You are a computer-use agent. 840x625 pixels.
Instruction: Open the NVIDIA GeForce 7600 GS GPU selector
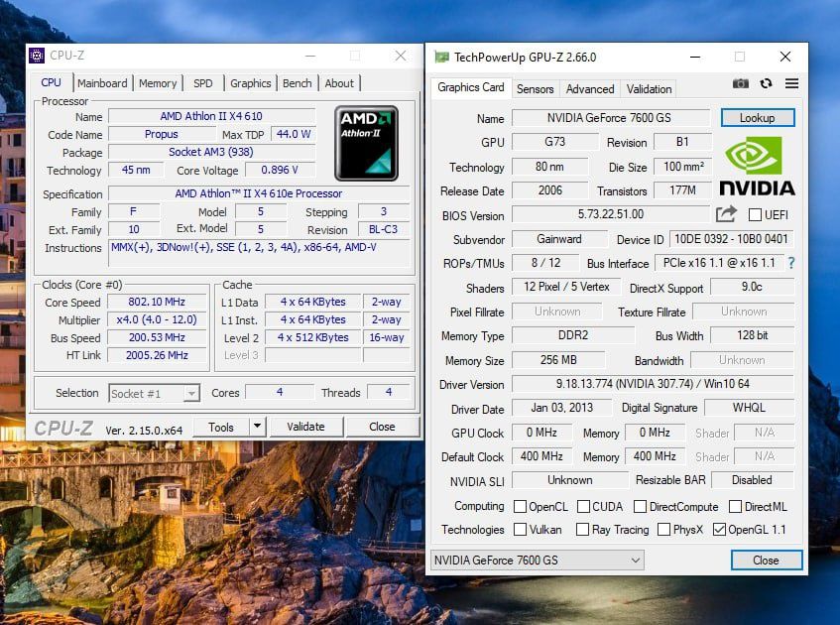click(x=537, y=561)
